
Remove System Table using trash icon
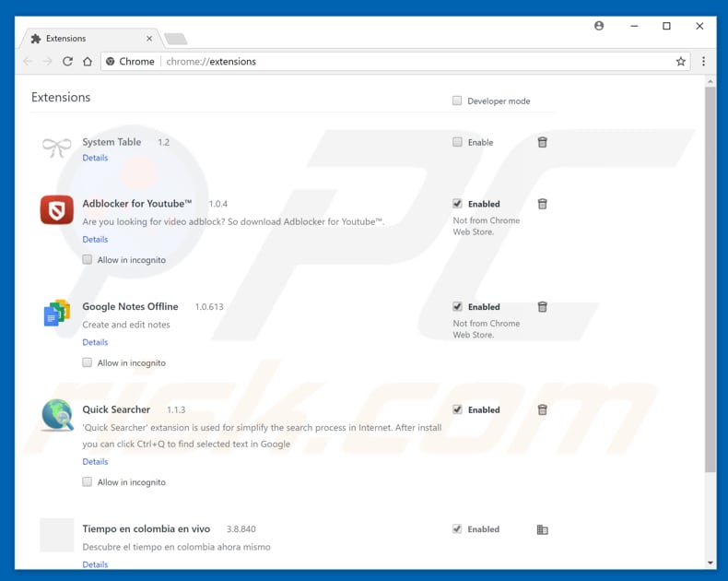(542, 142)
